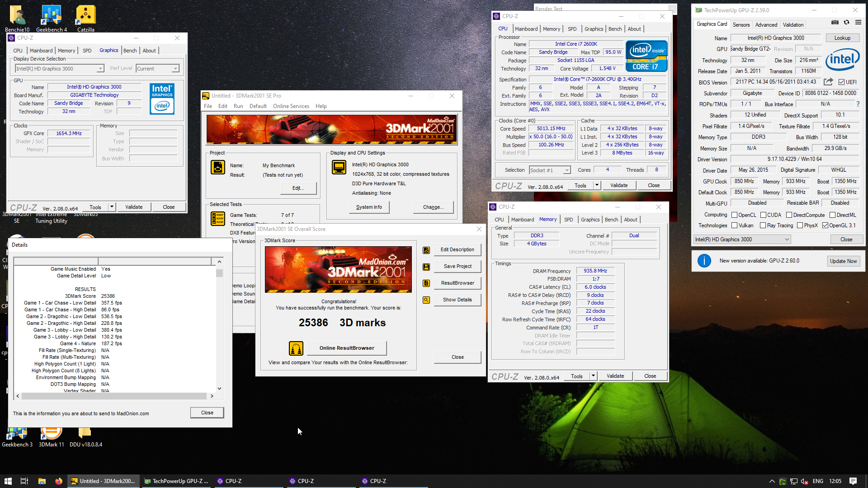Open the notification center icon
Image resolution: width=868 pixels, height=488 pixels.
853,481
